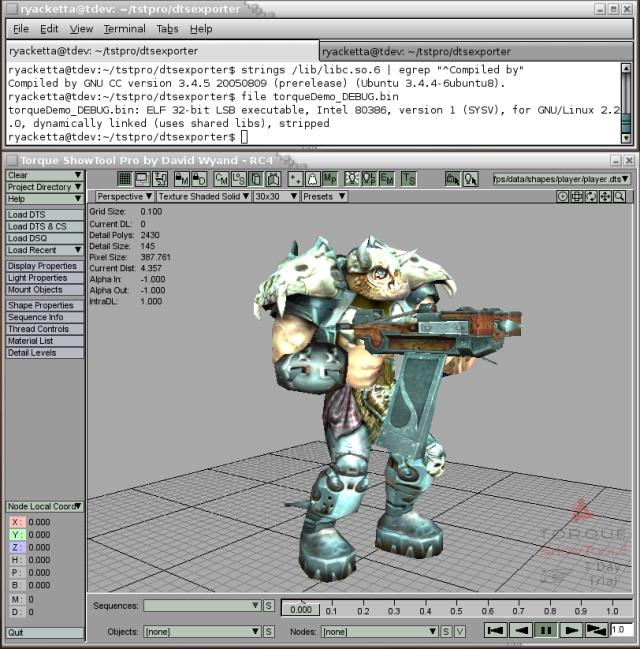Open the 30x30 grid size dropdown
The width and height of the screenshot is (640, 649).
(276, 197)
